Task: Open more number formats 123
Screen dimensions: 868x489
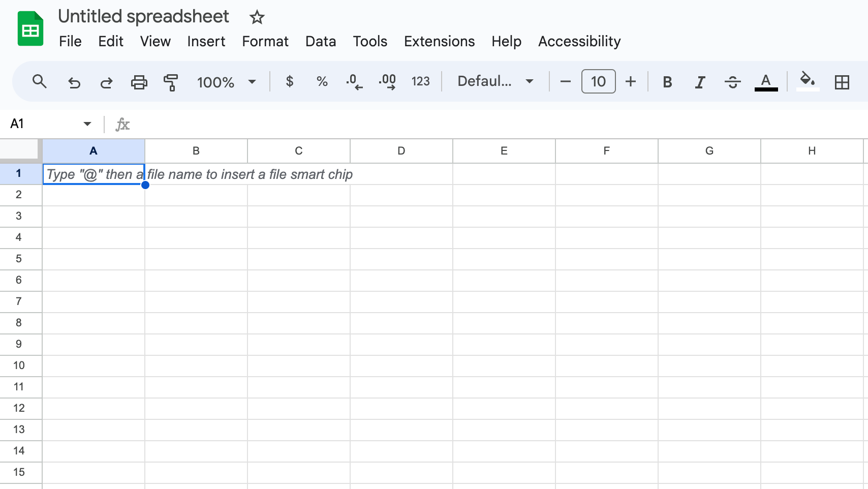Action: pos(420,81)
